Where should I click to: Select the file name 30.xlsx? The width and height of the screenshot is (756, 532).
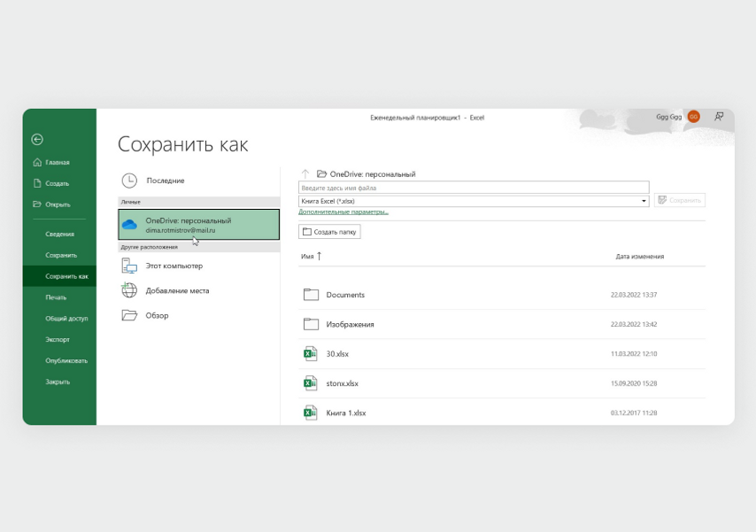click(337, 354)
